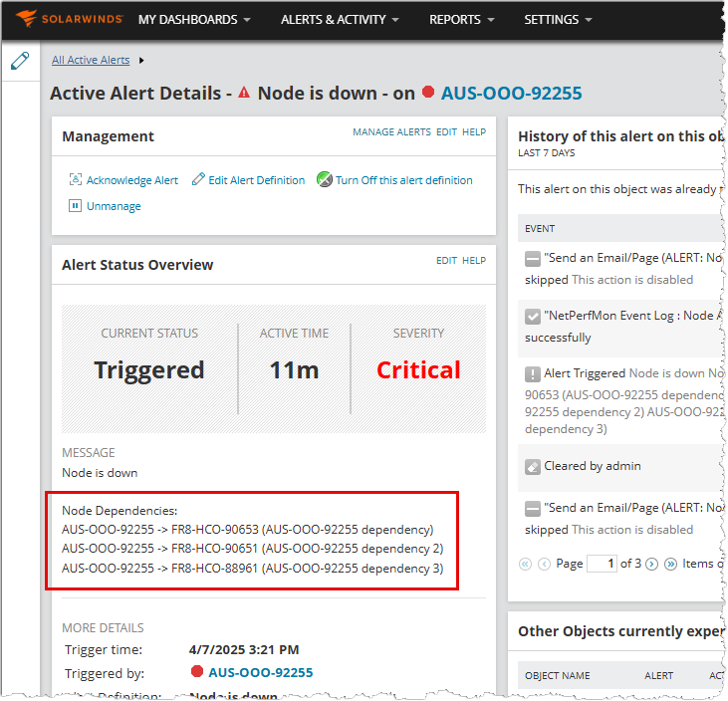Click the Unmanage link
The width and height of the screenshot is (728, 701).
(x=114, y=206)
